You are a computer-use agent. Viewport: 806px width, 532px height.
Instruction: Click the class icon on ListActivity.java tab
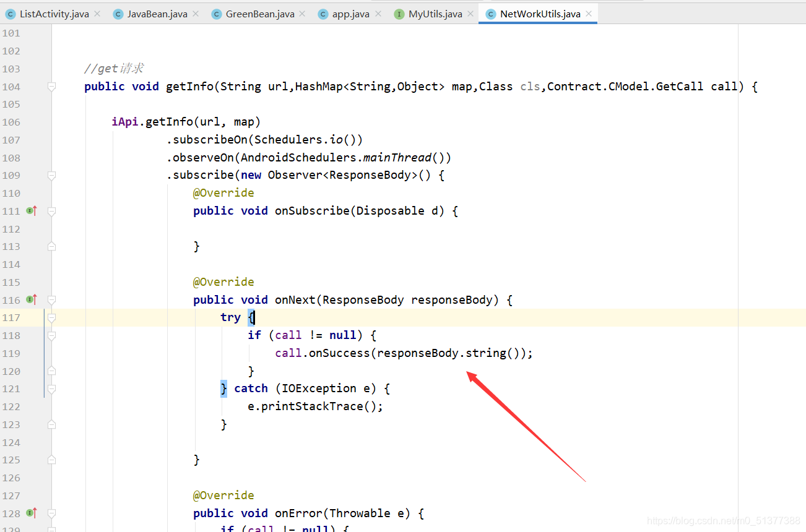point(11,14)
